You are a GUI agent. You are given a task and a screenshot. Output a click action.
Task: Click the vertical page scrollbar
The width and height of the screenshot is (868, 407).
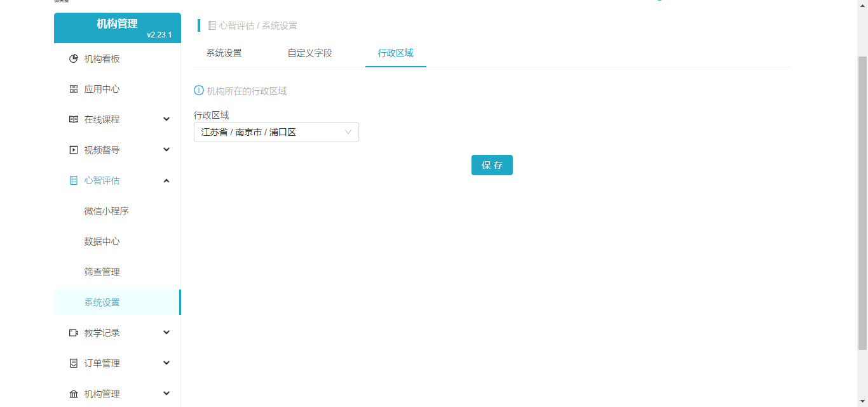point(862,203)
